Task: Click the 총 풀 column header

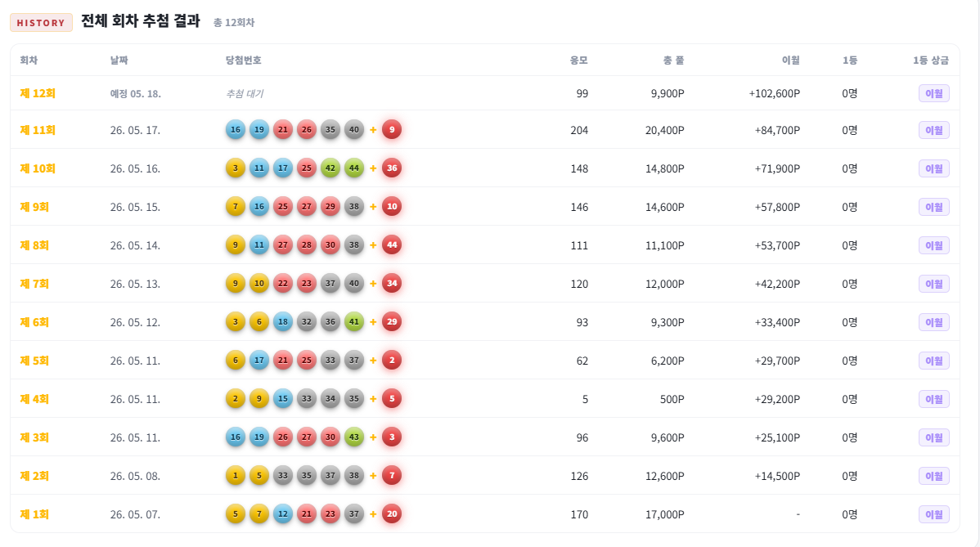Action: coord(673,60)
